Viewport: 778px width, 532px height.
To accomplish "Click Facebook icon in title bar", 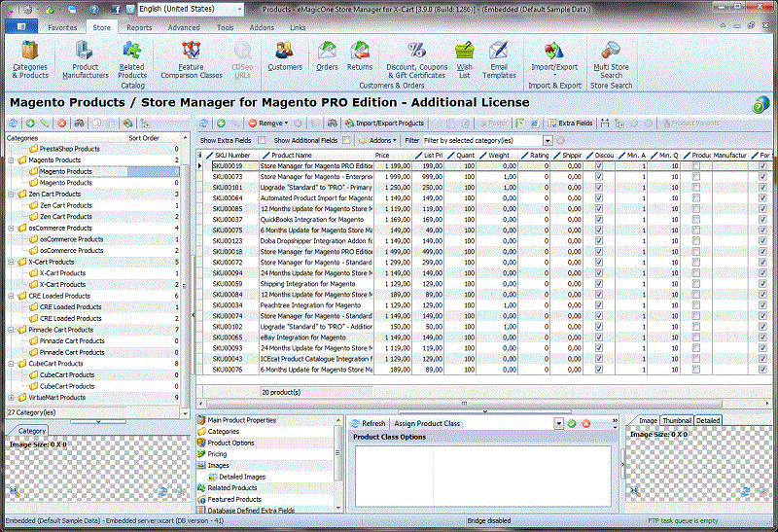I will pos(116,10).
